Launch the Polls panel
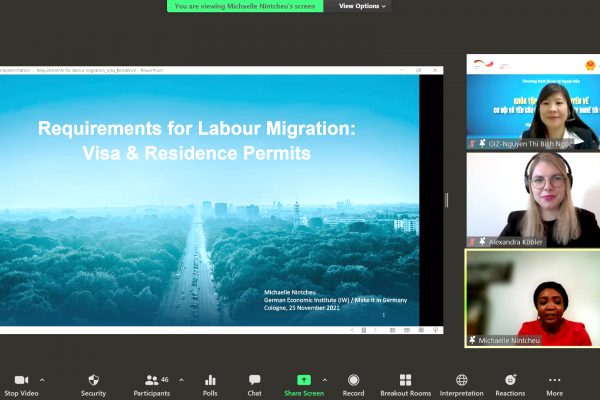This screenshot has height=400, width=600. [x=210, y=380]
